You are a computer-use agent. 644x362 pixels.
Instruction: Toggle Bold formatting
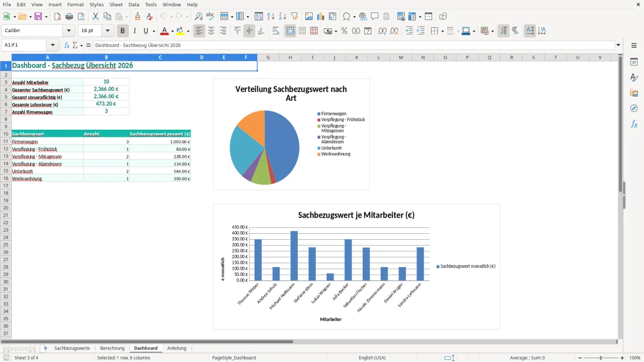[x=123, y=31]
